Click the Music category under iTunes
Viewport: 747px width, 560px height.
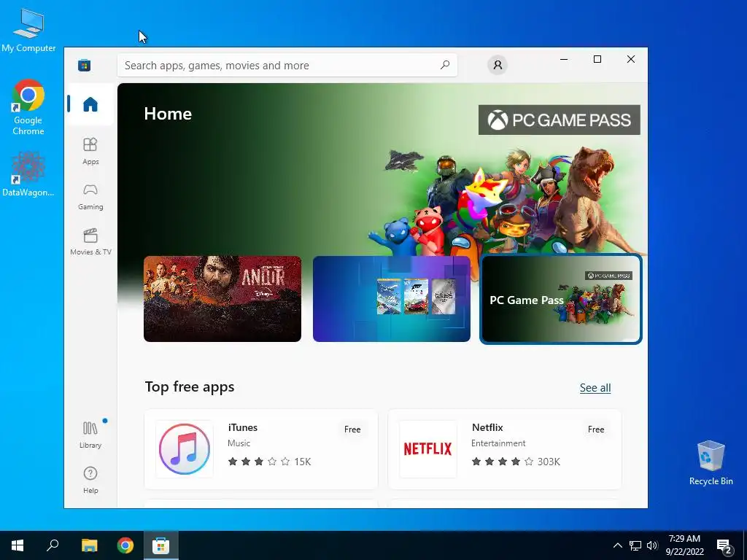click(239, 443)
